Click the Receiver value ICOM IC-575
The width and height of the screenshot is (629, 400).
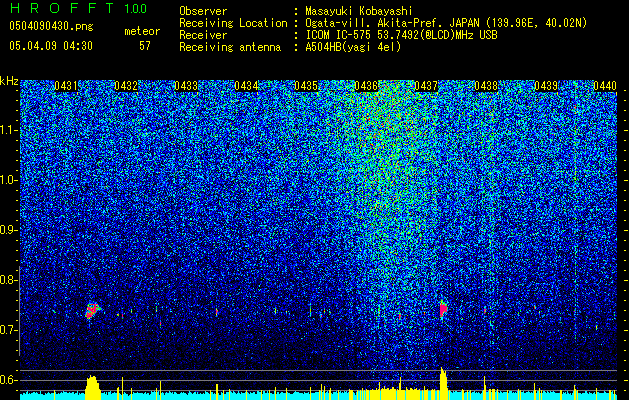pyautogui.click(x=339, y=35)
